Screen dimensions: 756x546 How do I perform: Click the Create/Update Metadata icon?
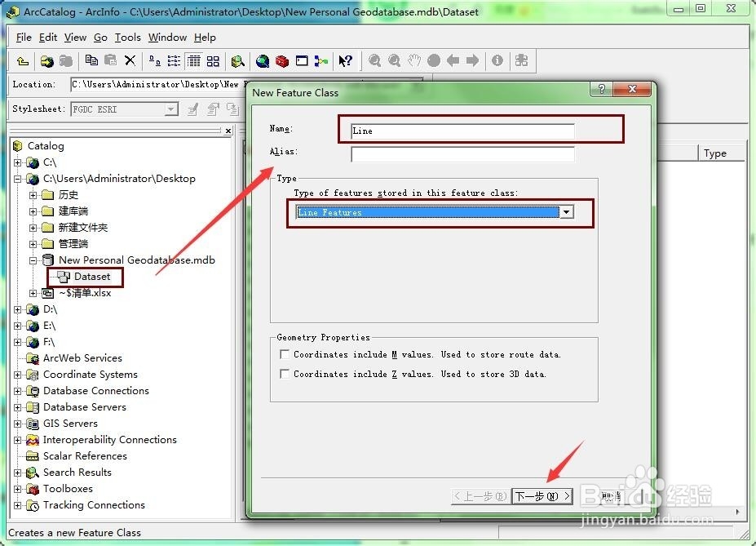click(233, 109)
